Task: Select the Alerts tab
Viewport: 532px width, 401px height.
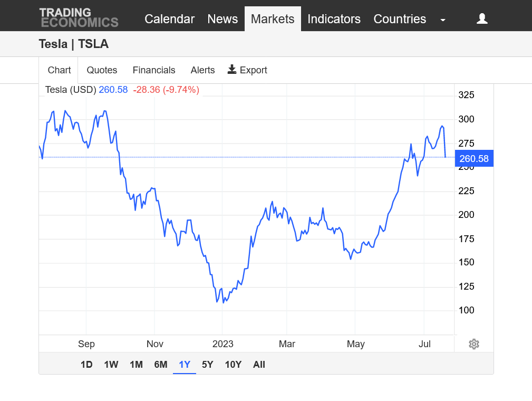Action: pos(203,70)
